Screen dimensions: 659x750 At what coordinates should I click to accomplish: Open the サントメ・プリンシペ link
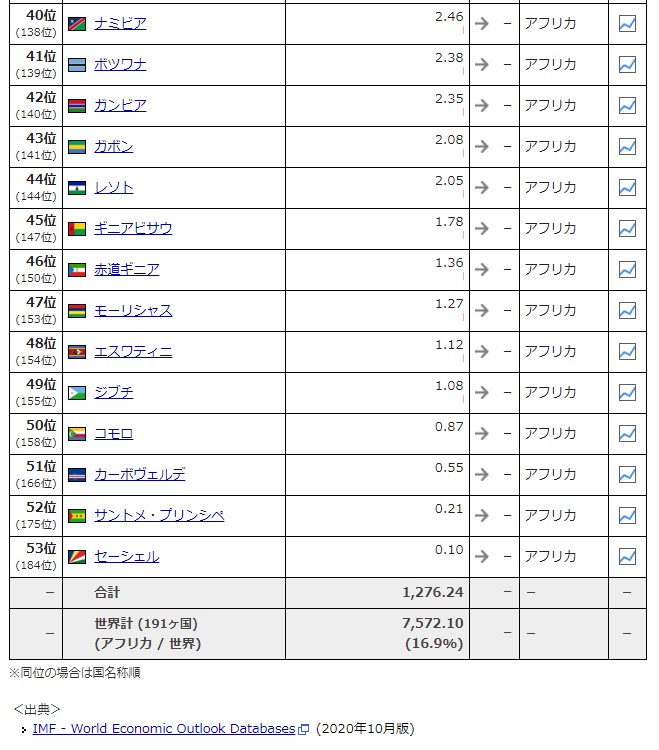click(159, 515)
